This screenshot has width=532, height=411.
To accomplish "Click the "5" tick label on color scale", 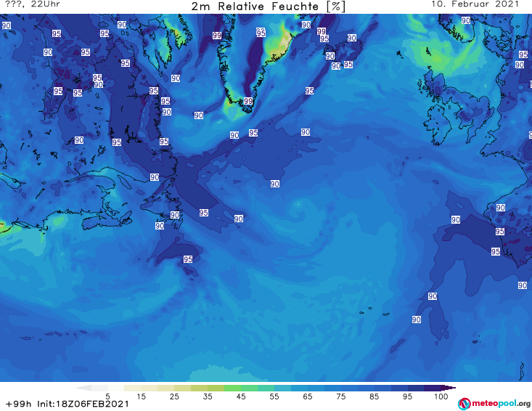I will 107,396.
